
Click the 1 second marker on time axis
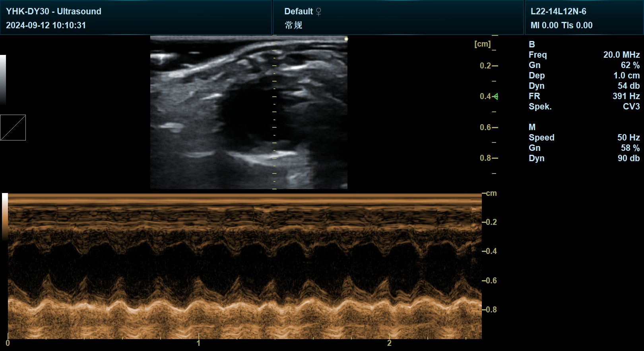click(x=198, y=343)
